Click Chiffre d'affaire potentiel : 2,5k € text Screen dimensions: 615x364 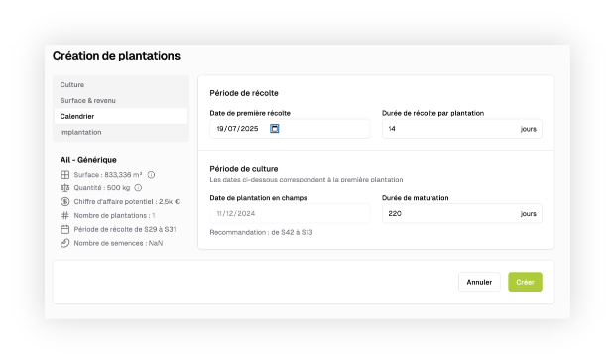tap(127, 202)
